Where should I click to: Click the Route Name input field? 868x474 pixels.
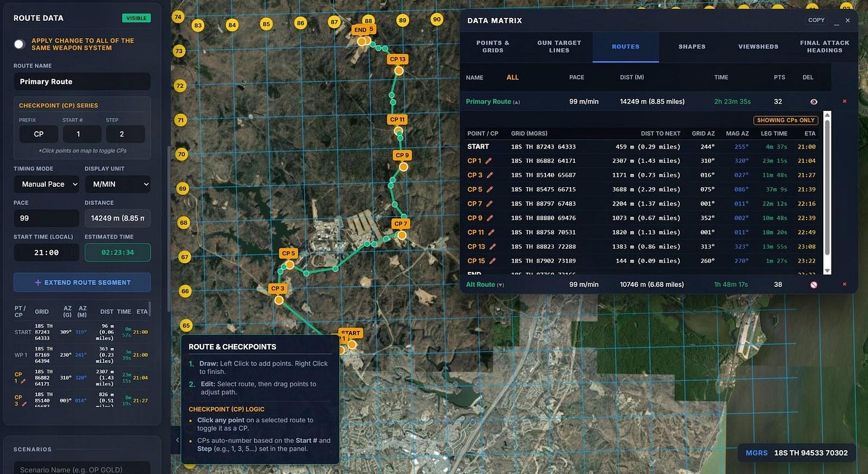(x=82, y=82)
